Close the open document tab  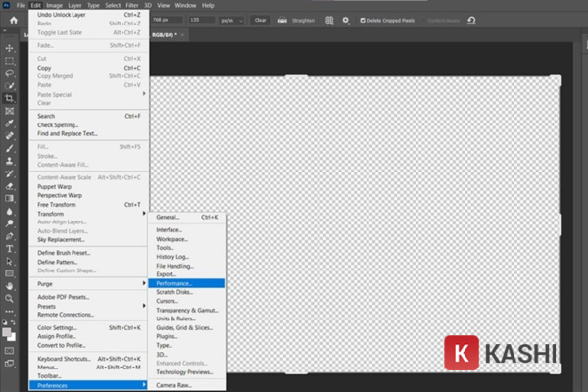(182, 35)
